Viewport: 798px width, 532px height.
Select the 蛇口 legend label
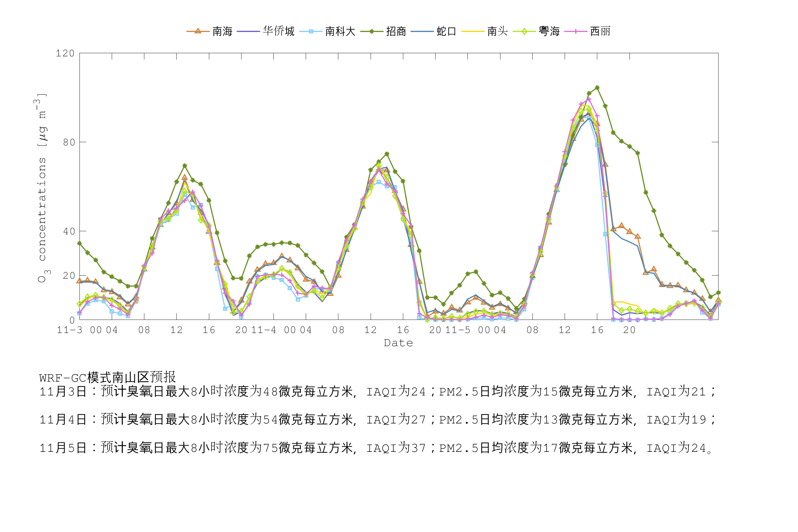446,31
